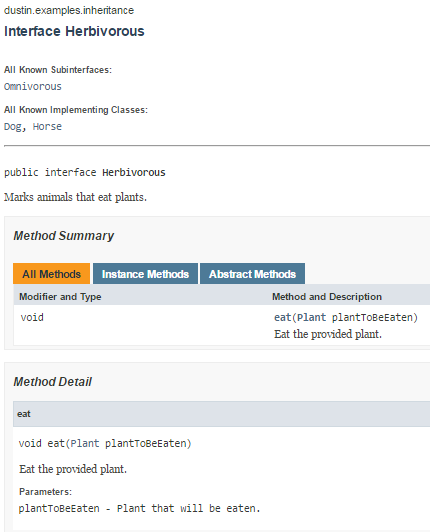Click the plantToBeEaten parameter description line

click(x=139, y=508)
